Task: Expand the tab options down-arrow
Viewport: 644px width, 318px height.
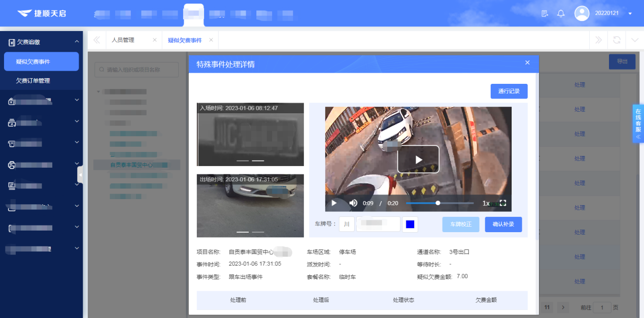Action: (x=634, y=40)
